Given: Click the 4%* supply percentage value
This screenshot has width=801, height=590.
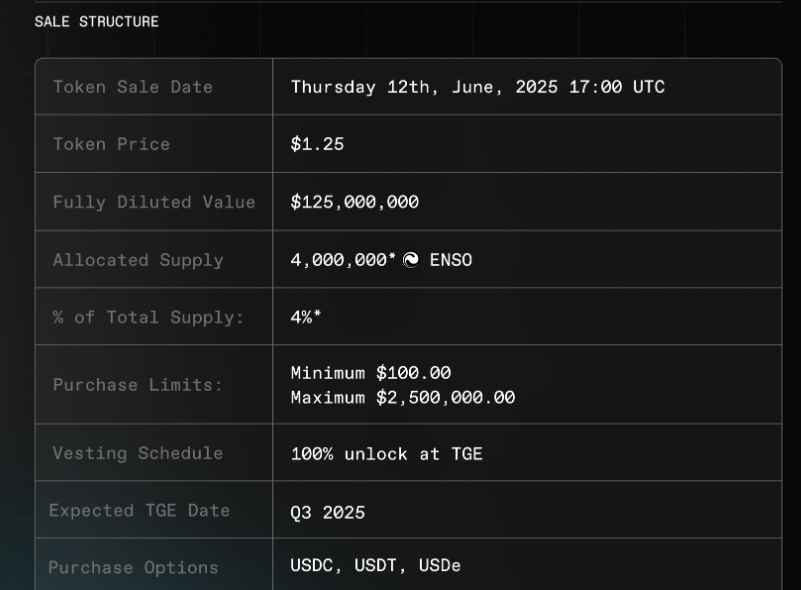Looking at the screenshot, I should click(x=305, y=317).
